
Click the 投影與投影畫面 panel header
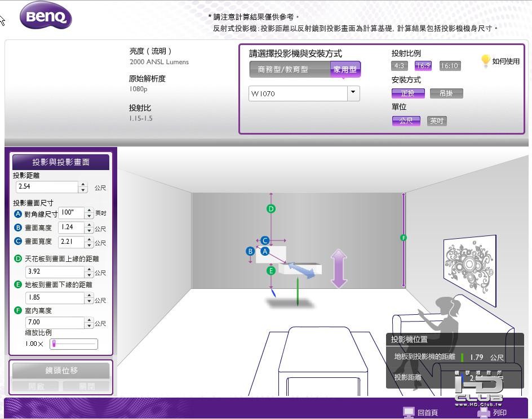[x=61, y=162]
